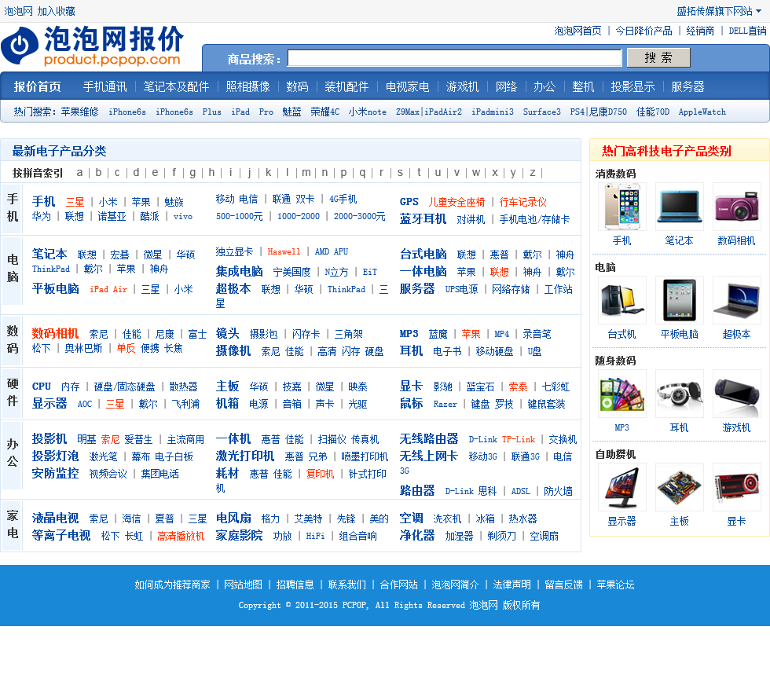
Task: Click the 商品搜索 search input field
Action: [454, 58]
